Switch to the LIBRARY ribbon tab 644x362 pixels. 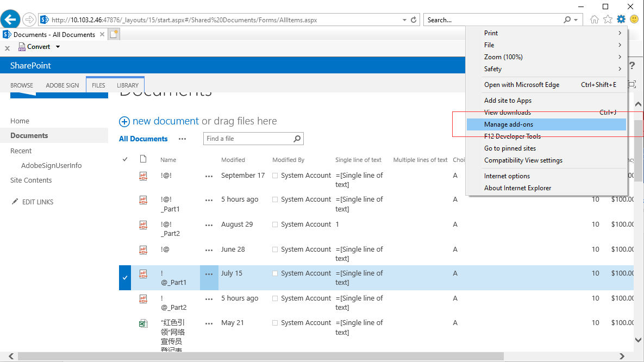click(x=128, y=85)
